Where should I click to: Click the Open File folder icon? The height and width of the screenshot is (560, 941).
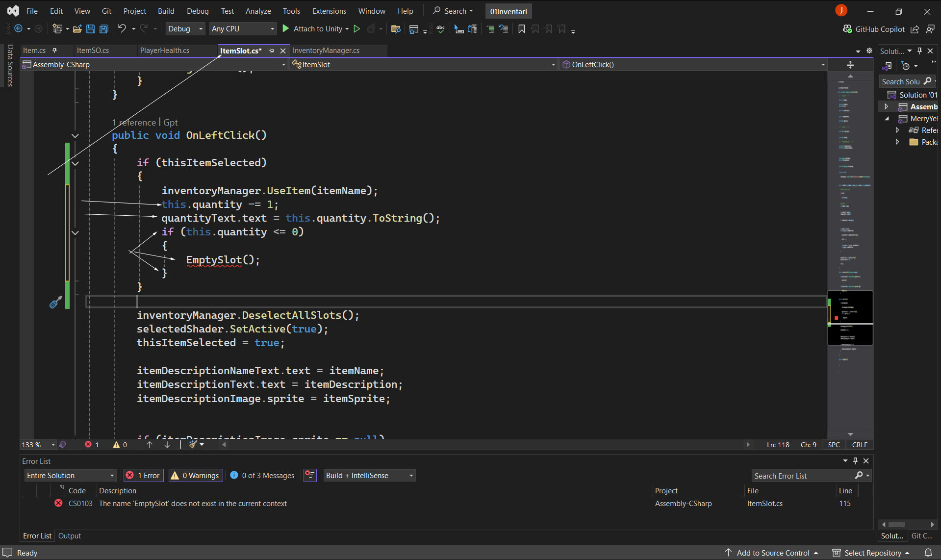point(77,29)
